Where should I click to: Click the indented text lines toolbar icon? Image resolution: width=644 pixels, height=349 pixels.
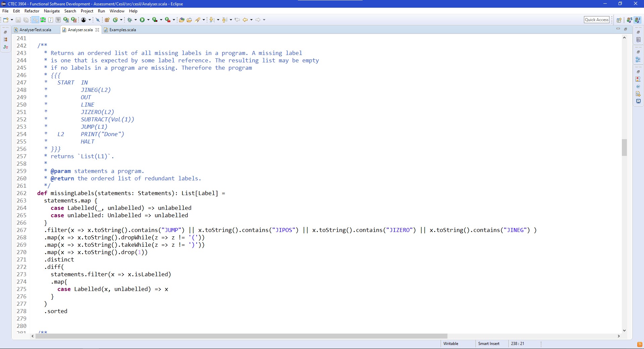58,20
